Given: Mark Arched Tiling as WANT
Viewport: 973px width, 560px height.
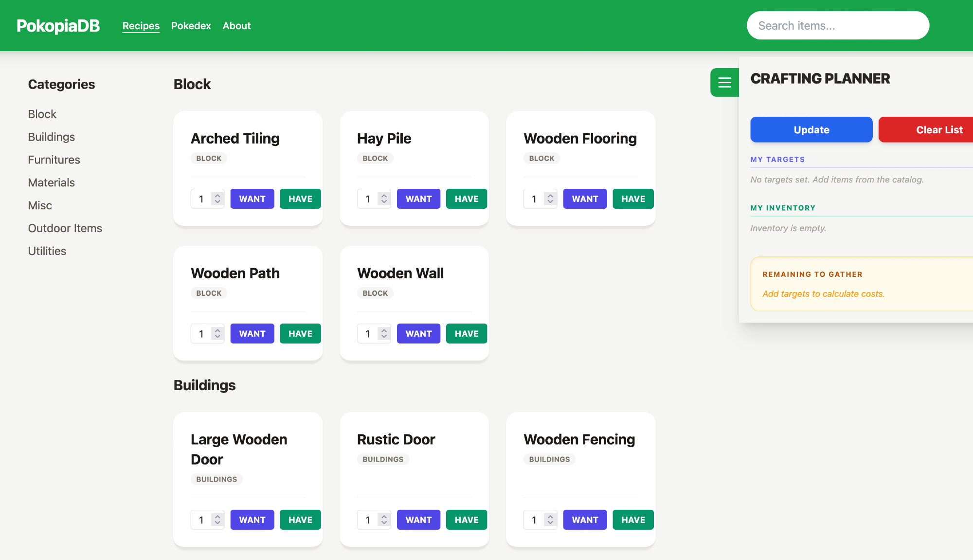Looking at the screenshot, I should [x=252, y=199].
